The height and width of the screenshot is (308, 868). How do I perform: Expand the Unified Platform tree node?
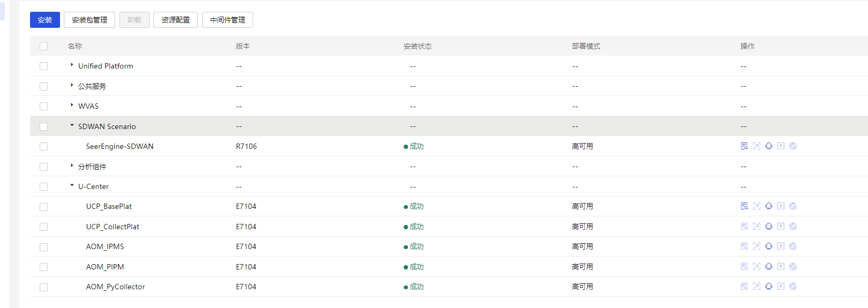point(72,65)
